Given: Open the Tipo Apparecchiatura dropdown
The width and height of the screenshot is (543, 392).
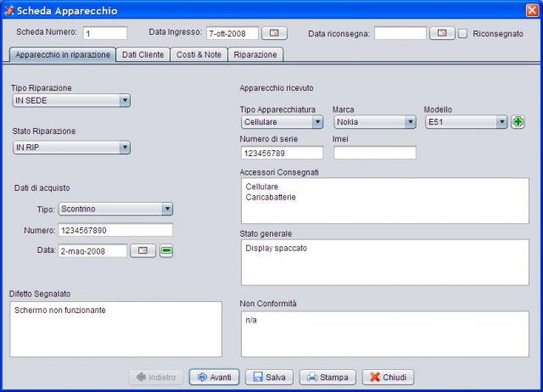Looking at the screenshot, I should pyautogui.click(x=282, y=122).
